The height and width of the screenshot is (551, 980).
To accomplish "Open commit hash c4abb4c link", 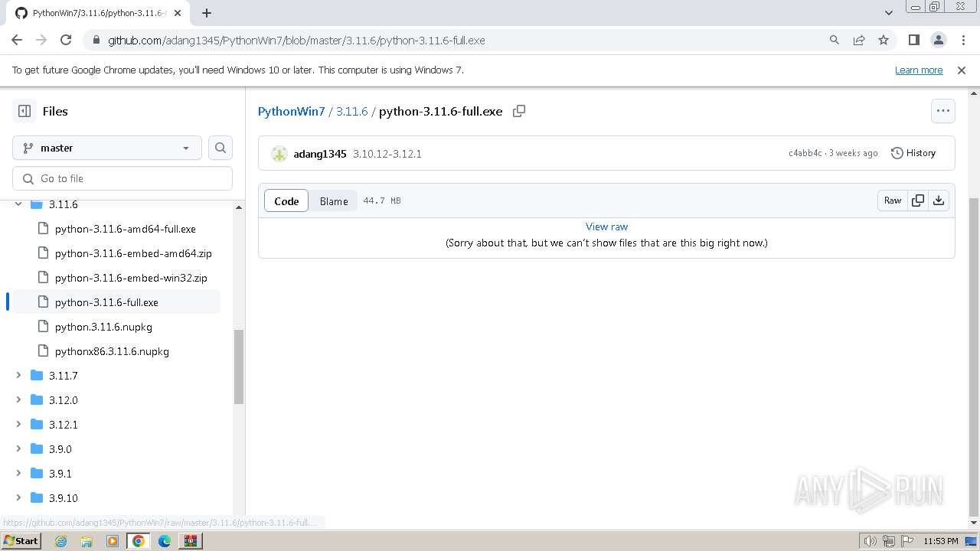I will click(x=805, y=153).
